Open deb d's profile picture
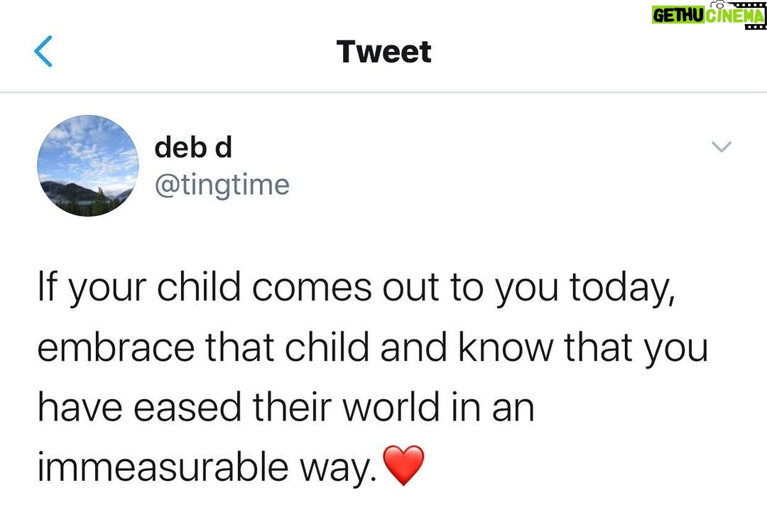This screenshot has height=532, width=767. 88,165
